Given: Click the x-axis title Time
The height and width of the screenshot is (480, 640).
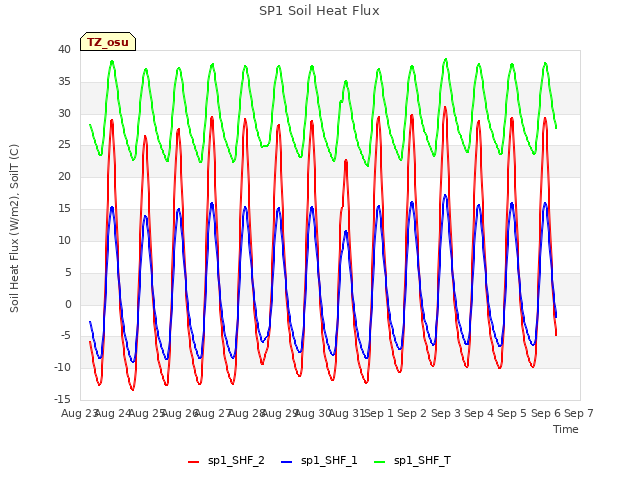Looking at the screenshot, I should [x=566, y=429].
